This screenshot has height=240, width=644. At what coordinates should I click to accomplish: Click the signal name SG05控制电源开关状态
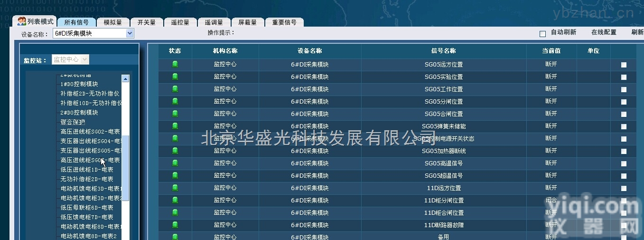coord(444,138)
